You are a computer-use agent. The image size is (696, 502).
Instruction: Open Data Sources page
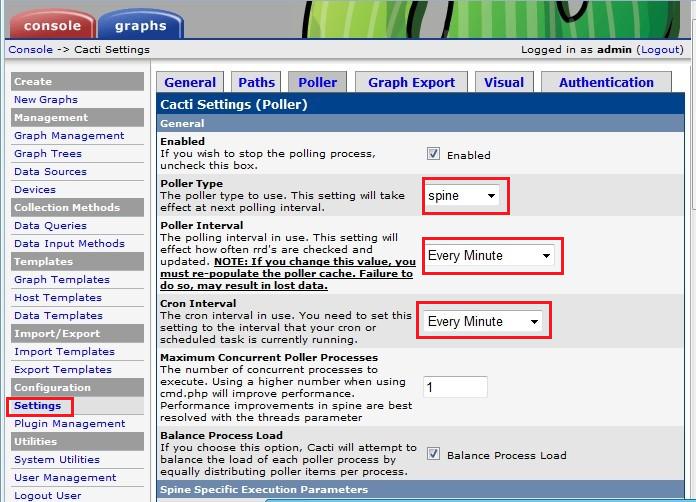click(51, 171)
